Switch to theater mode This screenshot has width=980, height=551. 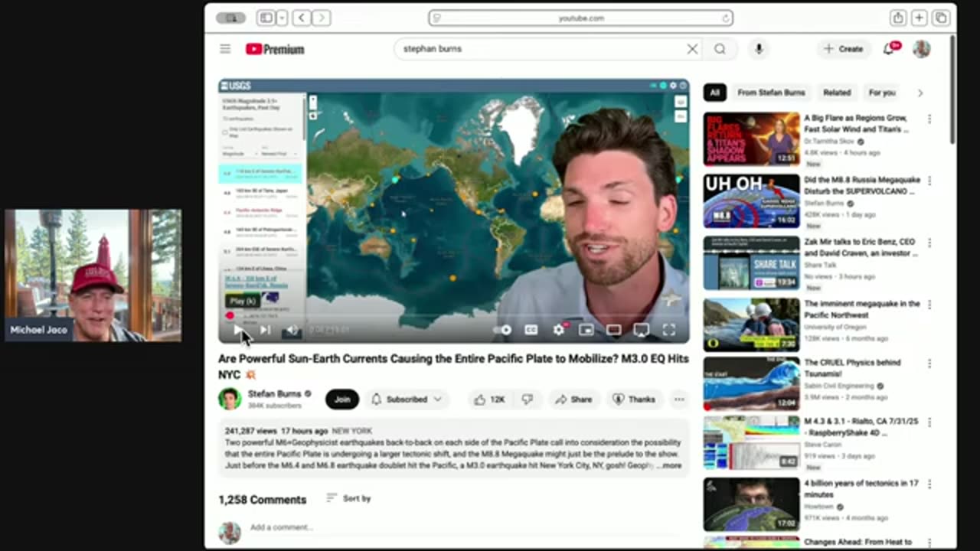click(614, 330)
